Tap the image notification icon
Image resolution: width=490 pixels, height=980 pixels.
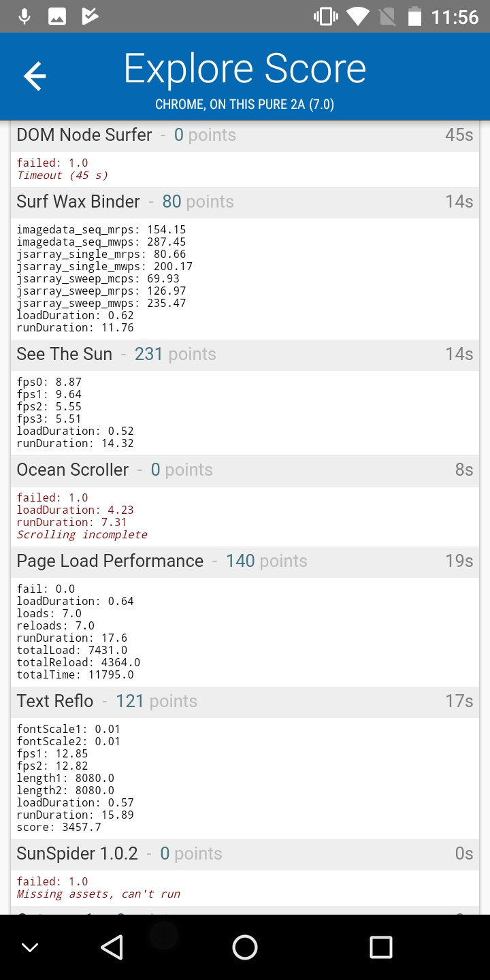tap(57, 16)
